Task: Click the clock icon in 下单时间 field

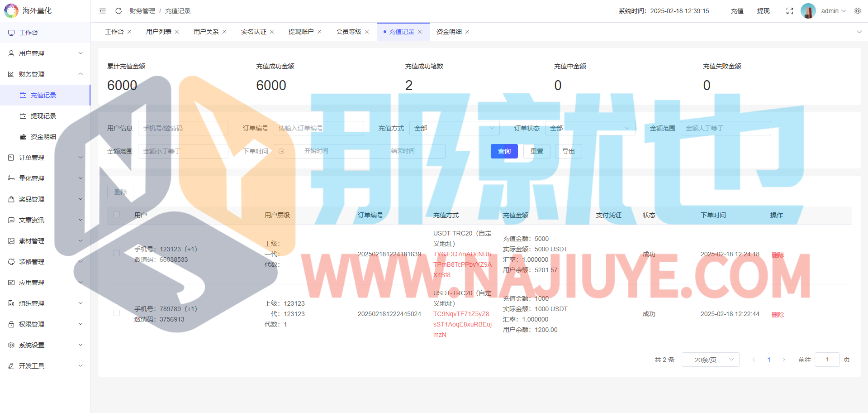Action: (281, 151)
